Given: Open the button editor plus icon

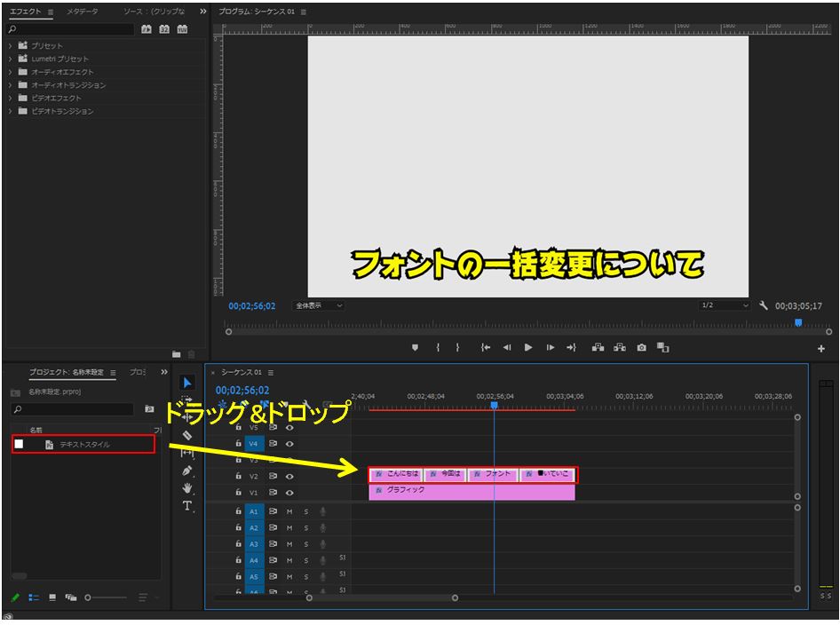Looking at the screenshot, I should click(x=821, y=349).
